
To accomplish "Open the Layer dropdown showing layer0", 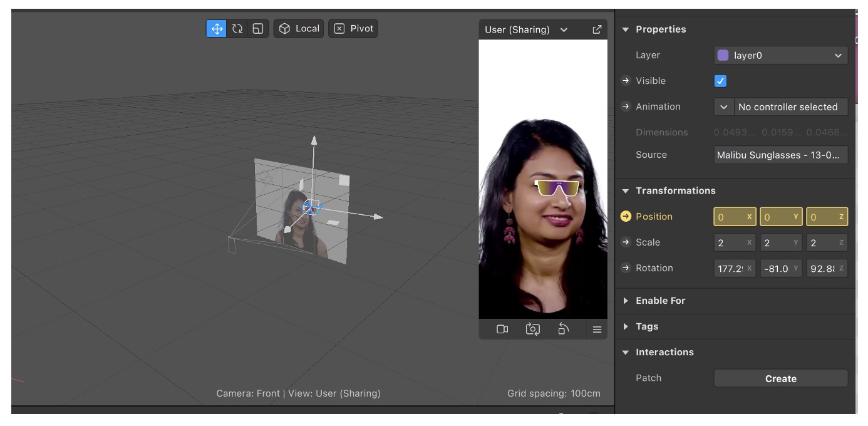I will 781,55.
